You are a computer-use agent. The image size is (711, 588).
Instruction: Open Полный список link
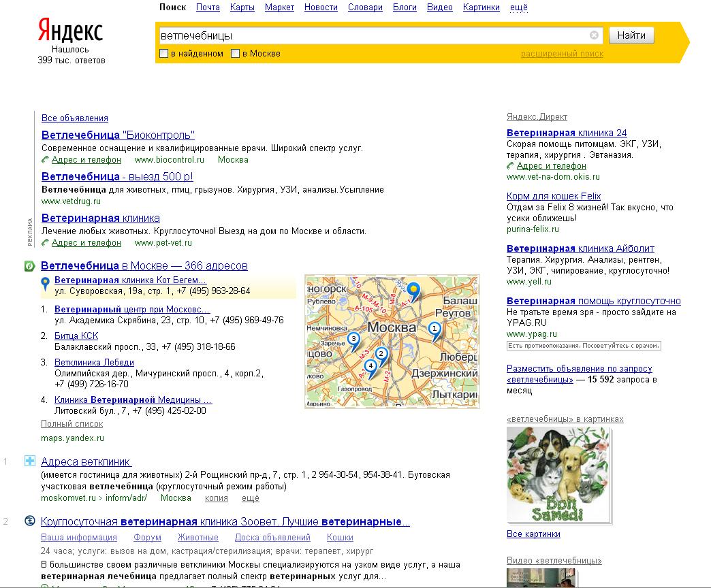pyautogui.click(x=72, y=423)
